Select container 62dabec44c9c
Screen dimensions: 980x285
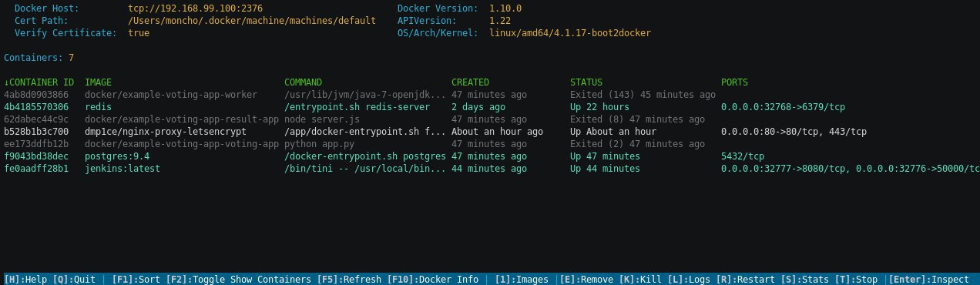tap(36, 119)
